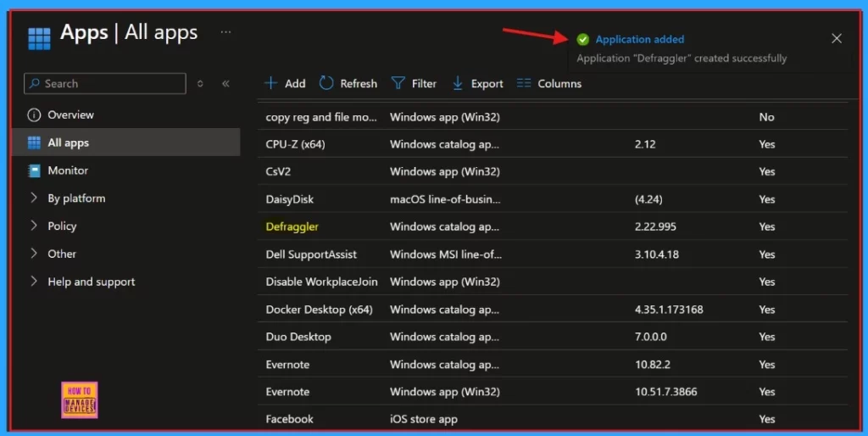Image resolution: width=868 pixels, height=436 pixels.
Task: Open the Docker Desktop (x64) app
Action: [319, 309]
